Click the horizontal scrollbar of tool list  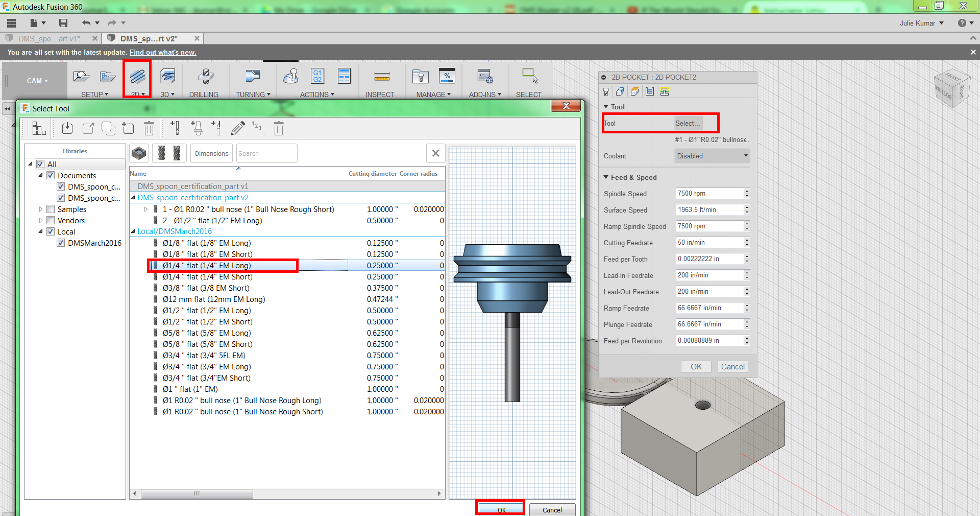click(x=197, y=494)
